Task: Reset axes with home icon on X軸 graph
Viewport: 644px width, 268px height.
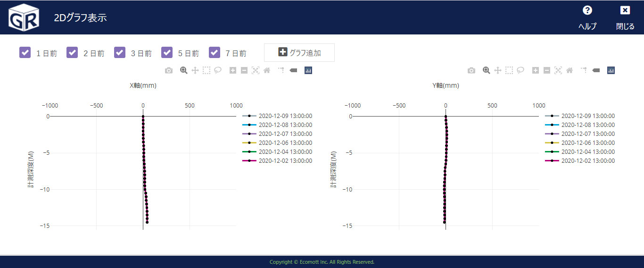Action: click(267, 70)
